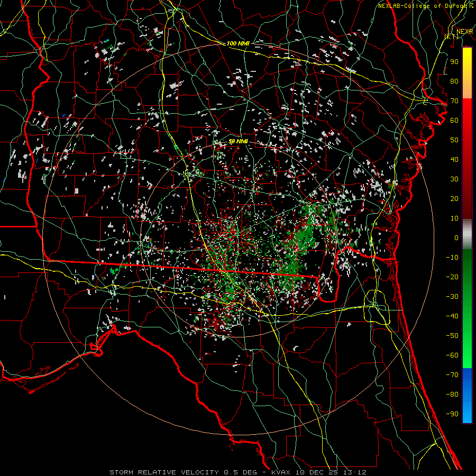Click the 10 value on the velocity scale
Screen dimensions: 476x476
coord(454,218)
